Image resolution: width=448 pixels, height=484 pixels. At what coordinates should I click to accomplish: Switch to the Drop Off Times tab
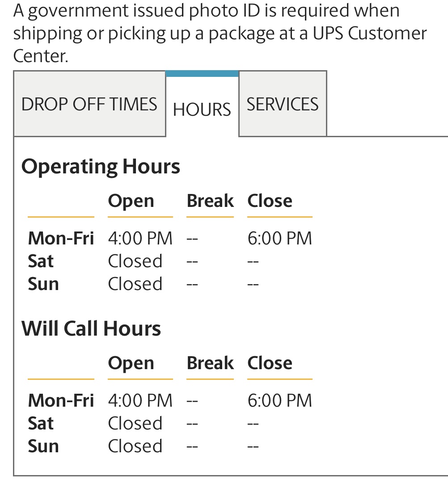pyautogui.click(x=89, y=104)
